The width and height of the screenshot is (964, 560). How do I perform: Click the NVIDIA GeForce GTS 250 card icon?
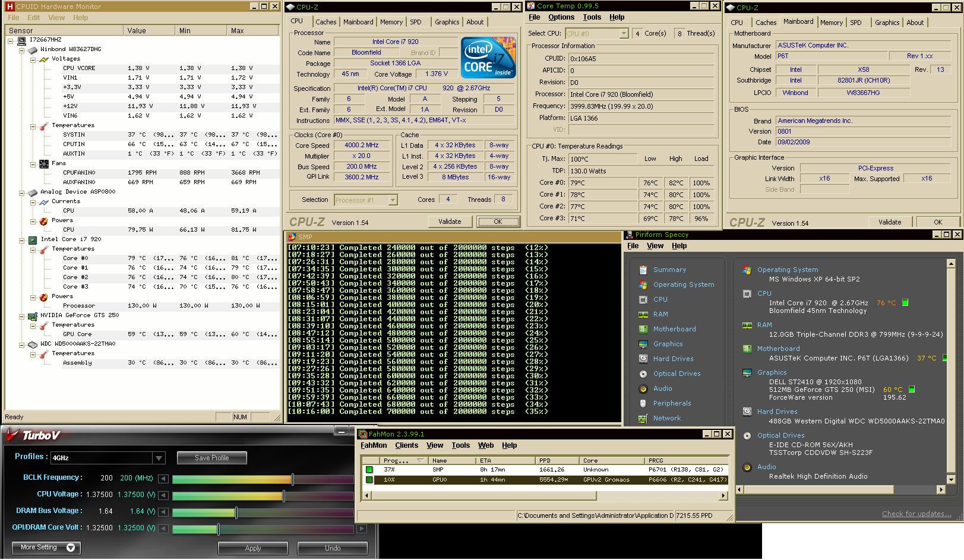pyautogui.click(x=33, y=315)
